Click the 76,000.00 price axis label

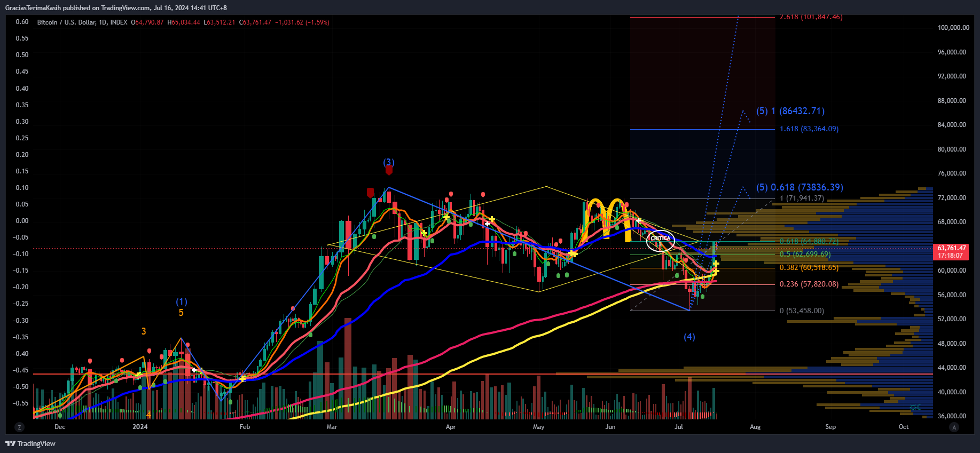[952, 173]
